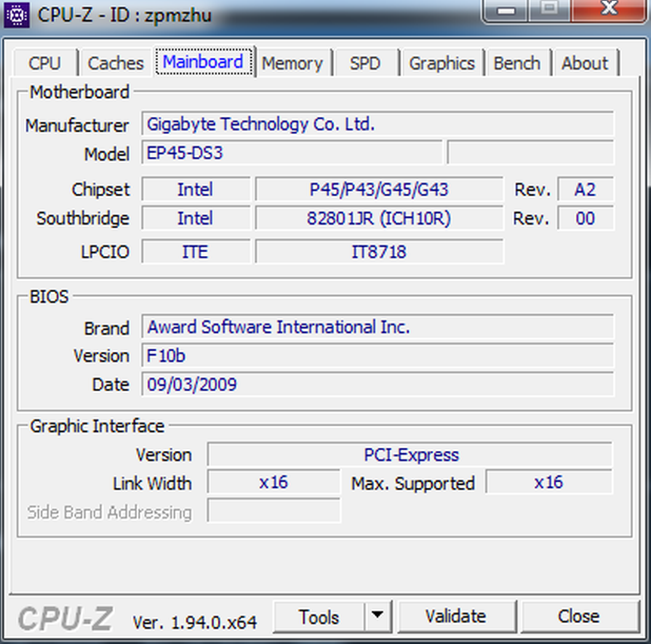Click LPCIO vendor ITE value
The image size is (651, 644).
196,252
